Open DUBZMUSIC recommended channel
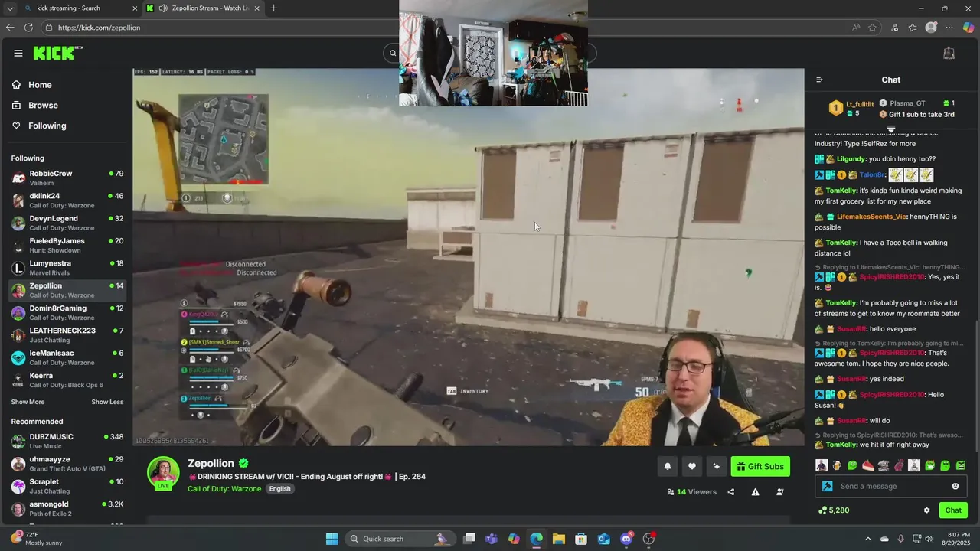Viewport: 980px width, 551px height. 67,442
